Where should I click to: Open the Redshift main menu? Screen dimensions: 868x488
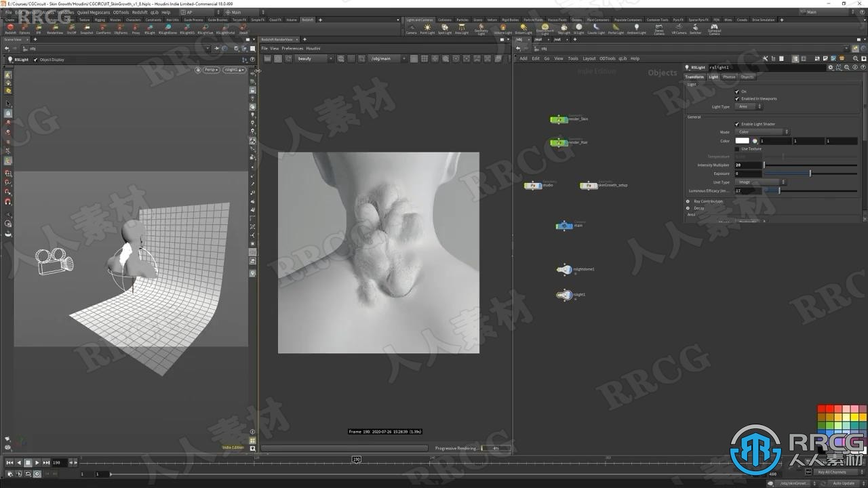140,12
